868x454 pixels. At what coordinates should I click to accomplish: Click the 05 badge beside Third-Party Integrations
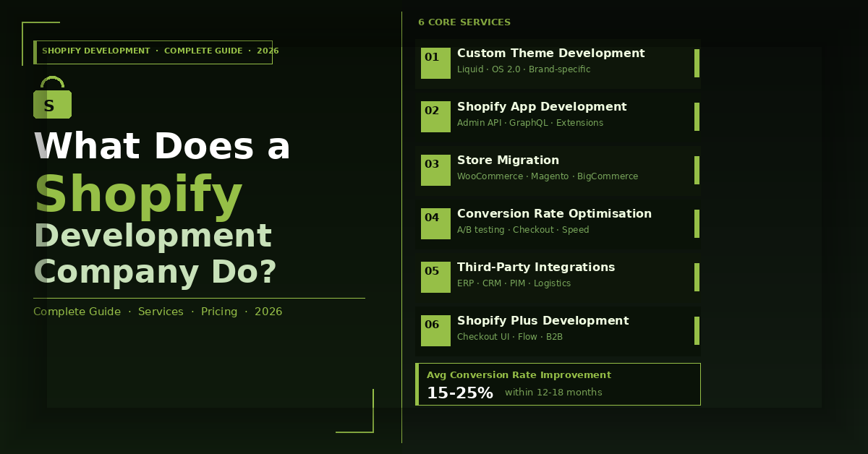click(435, 277)
